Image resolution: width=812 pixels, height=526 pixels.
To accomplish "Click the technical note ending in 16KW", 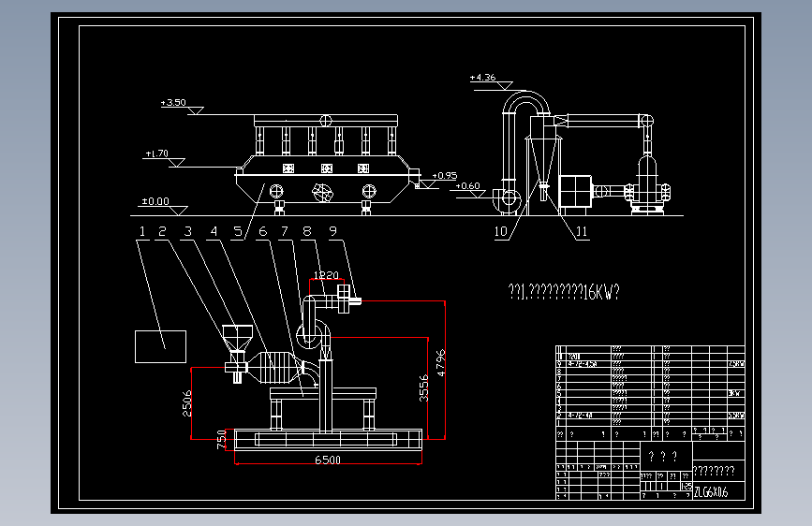I will click(564, 292).
